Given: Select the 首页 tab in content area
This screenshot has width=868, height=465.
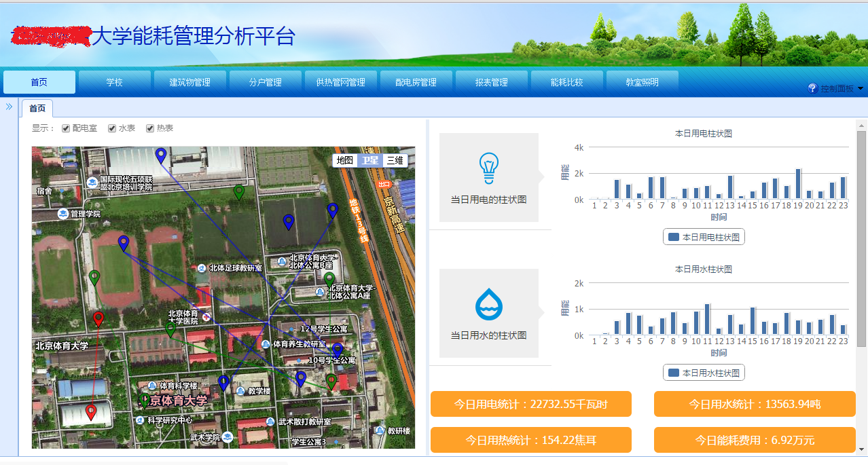Looking at the screenshot, I should [x=37, y=109].
